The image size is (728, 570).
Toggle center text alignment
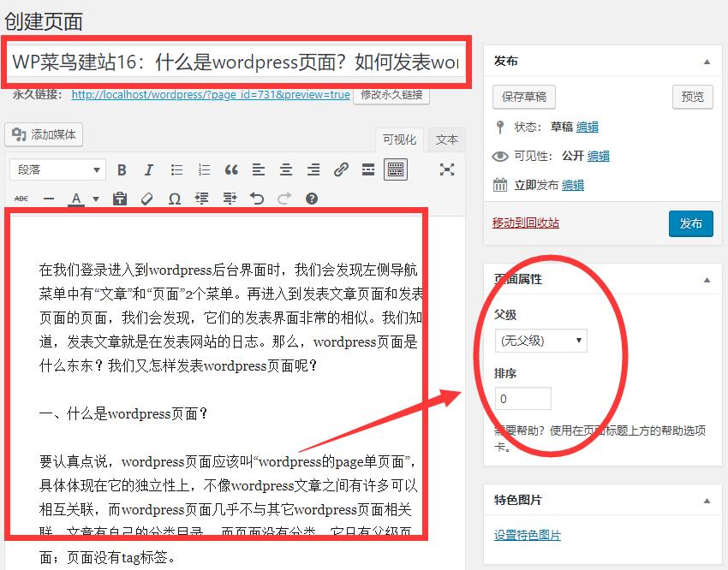pyautogui.click(x=286, y=169)
